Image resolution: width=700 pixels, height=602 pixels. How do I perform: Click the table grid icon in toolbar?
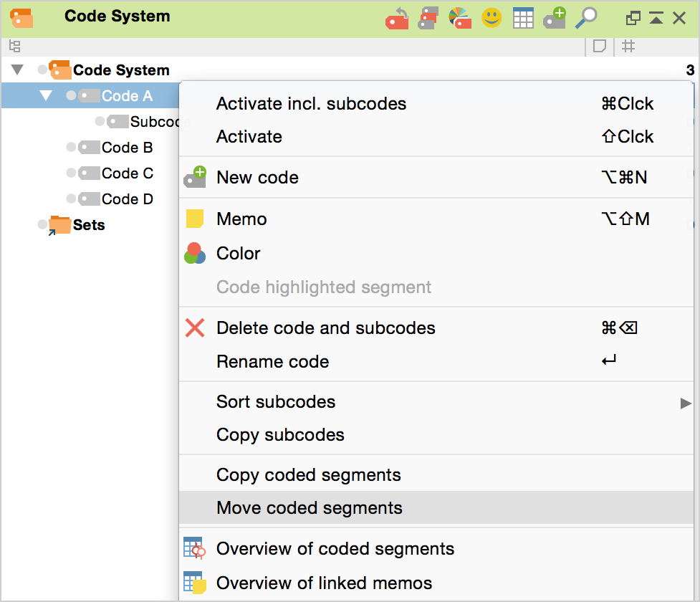(523, 18)
